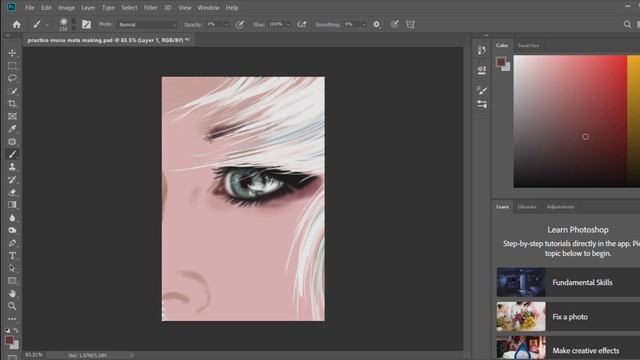Select the Pen tool

click(x=12, y=243)
